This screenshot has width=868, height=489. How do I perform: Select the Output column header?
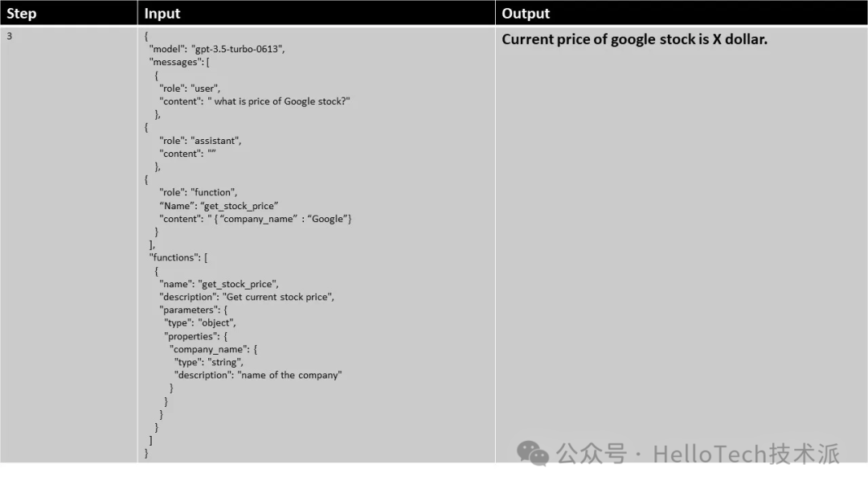[x=526, y=14]
